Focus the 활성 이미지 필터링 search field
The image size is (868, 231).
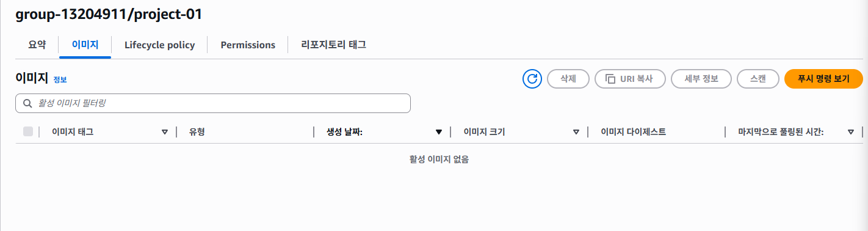click(213, 103)
